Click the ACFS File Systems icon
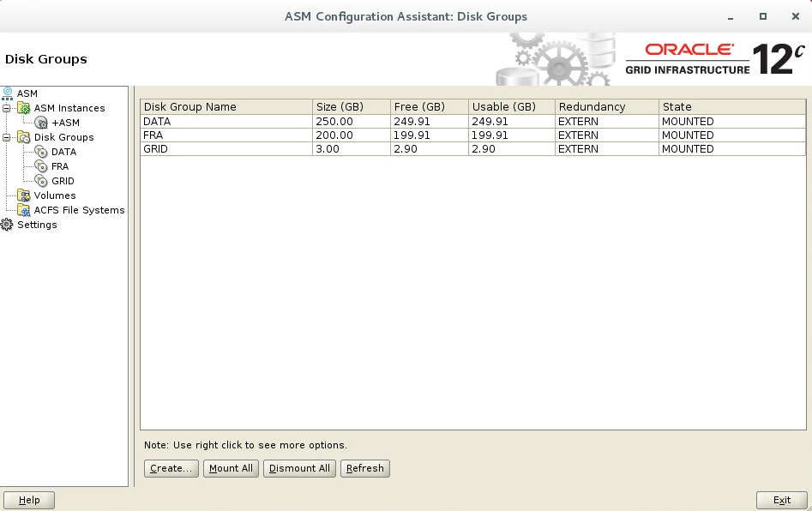 (x=24, y=210)
